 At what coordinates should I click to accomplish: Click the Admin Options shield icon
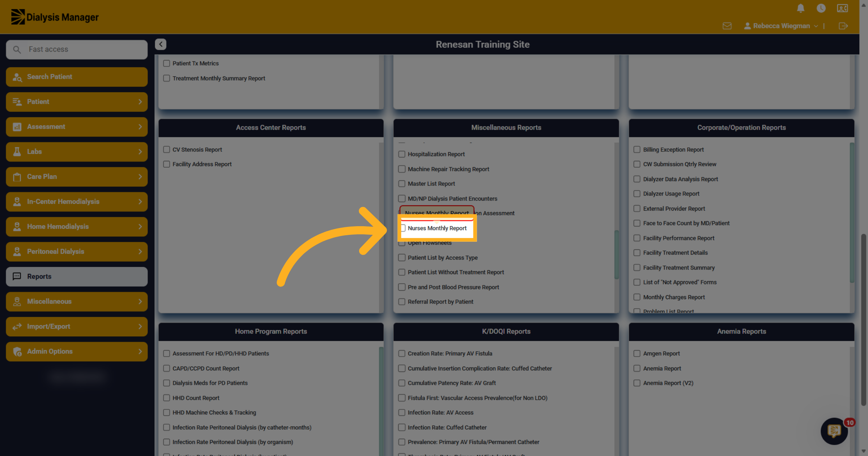pos(17,352)
